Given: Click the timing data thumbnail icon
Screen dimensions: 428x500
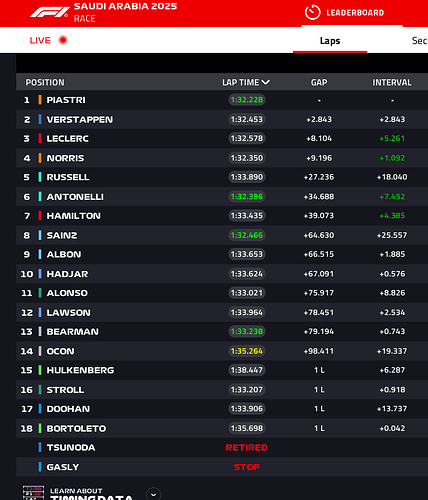Looking at the screenshot, I should click(33, 493).
